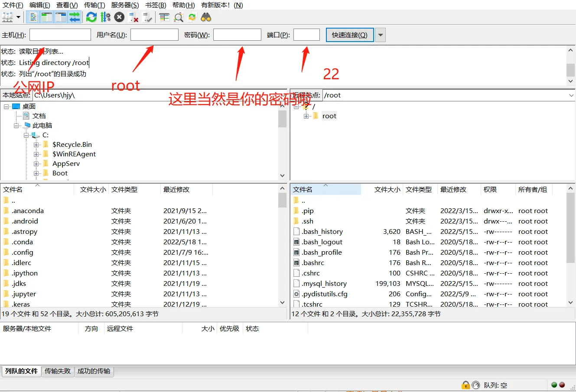This screenshot has height=392, width=576.
Task: Open the directory listing filters dialog
Action: [164, 17]
